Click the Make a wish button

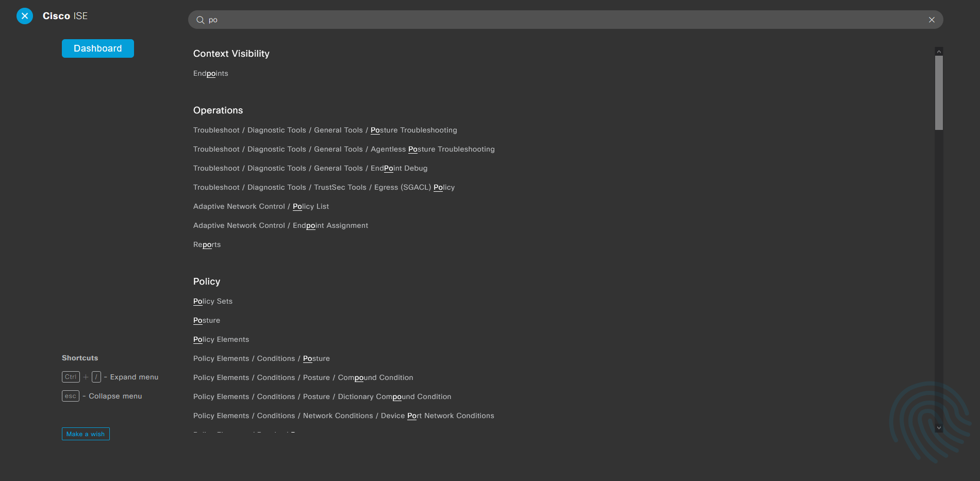[86, 434]
